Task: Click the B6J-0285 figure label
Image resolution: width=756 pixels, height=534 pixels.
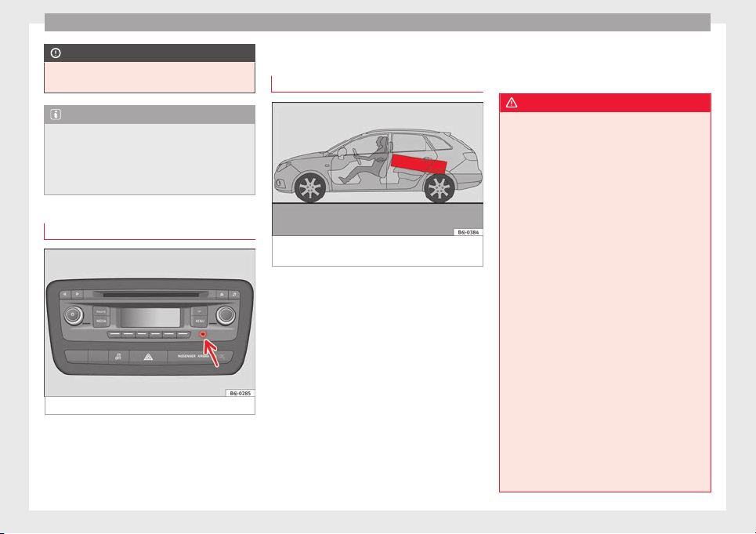Action: click(x=240, y=393)
